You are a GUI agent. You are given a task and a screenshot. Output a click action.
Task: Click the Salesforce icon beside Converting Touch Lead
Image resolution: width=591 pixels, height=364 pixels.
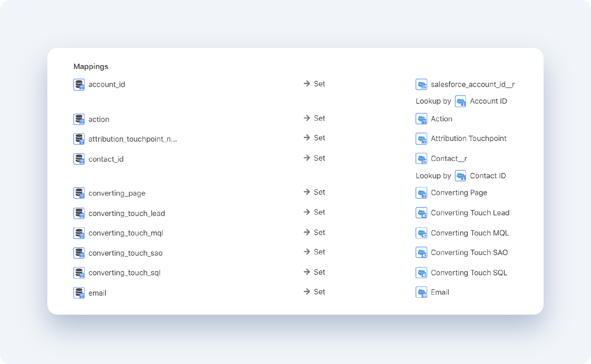tap(422, 213)
